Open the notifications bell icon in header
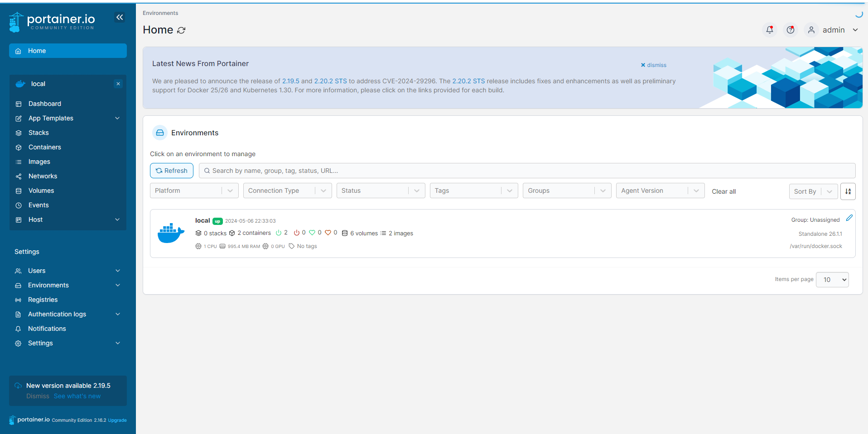Viewport: 868px width, 434px height. 769,30
